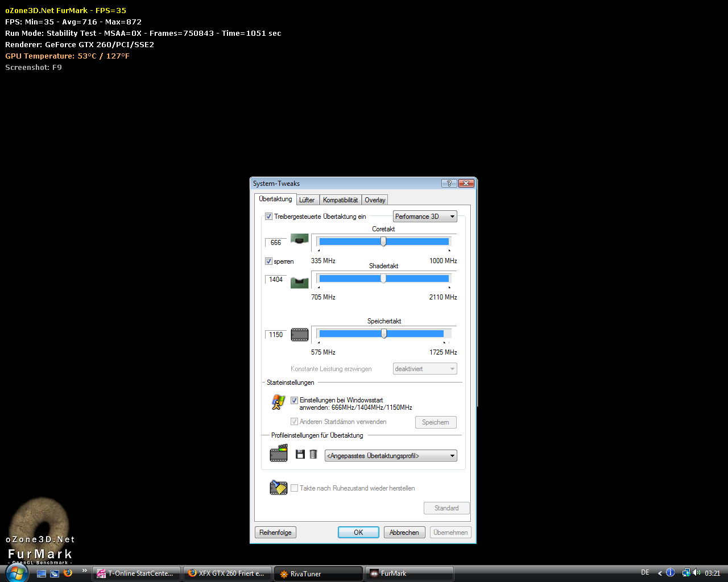Screen dimensions: 728x582
Task: Click the core clock value field 666
Action: (x=276, y=243)
